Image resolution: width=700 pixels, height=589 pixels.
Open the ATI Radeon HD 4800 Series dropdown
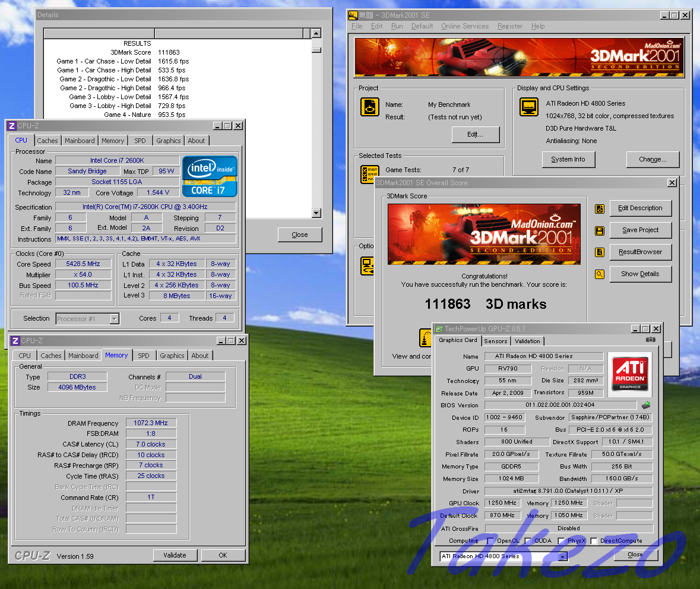click(563, 556)
